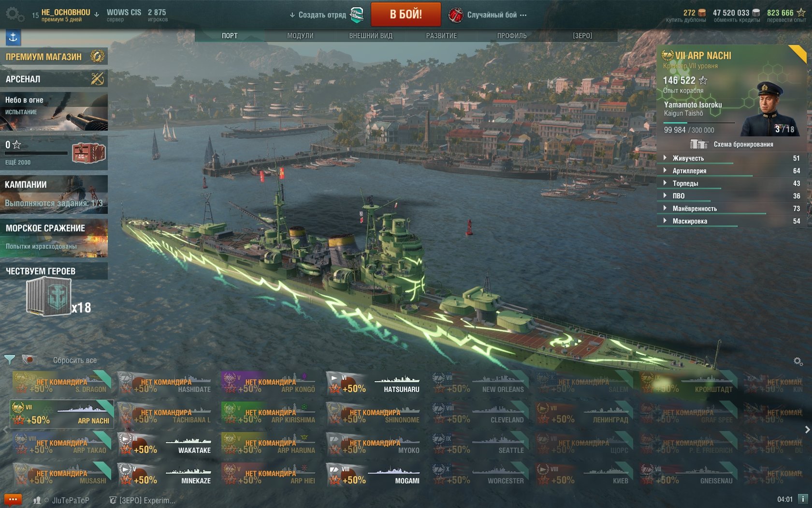
Task: Click the info icon near clock
Action: 802,499
